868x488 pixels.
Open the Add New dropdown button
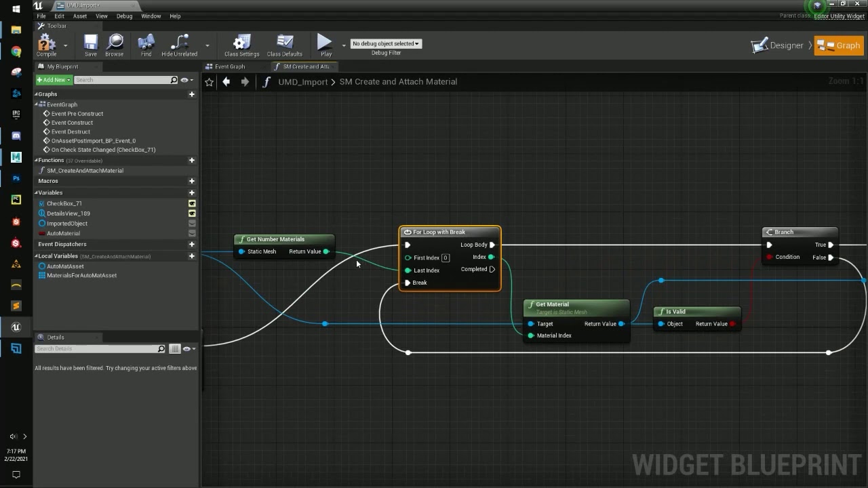click(54, 80)
